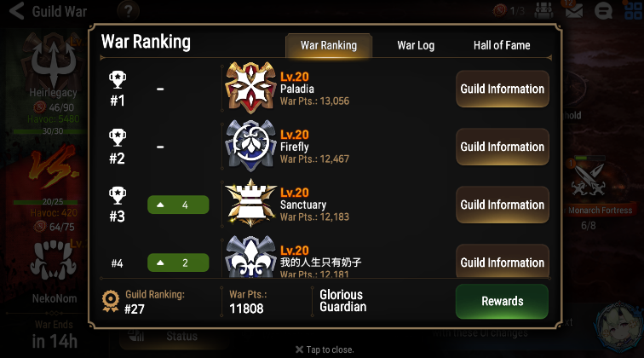Viewport: 644px width, 358px height.
Task: Click the Firefly guild emblem
Action: 250,145
